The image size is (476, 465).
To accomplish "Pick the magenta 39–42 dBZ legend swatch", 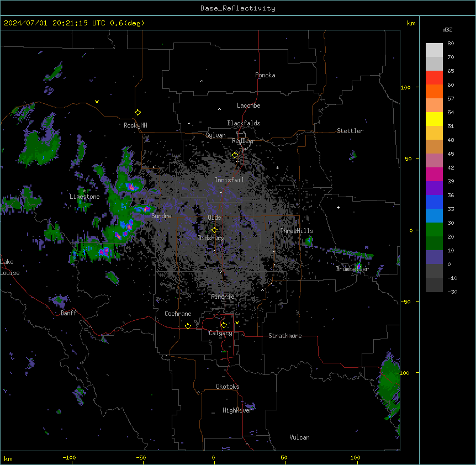I will [434, 174].
